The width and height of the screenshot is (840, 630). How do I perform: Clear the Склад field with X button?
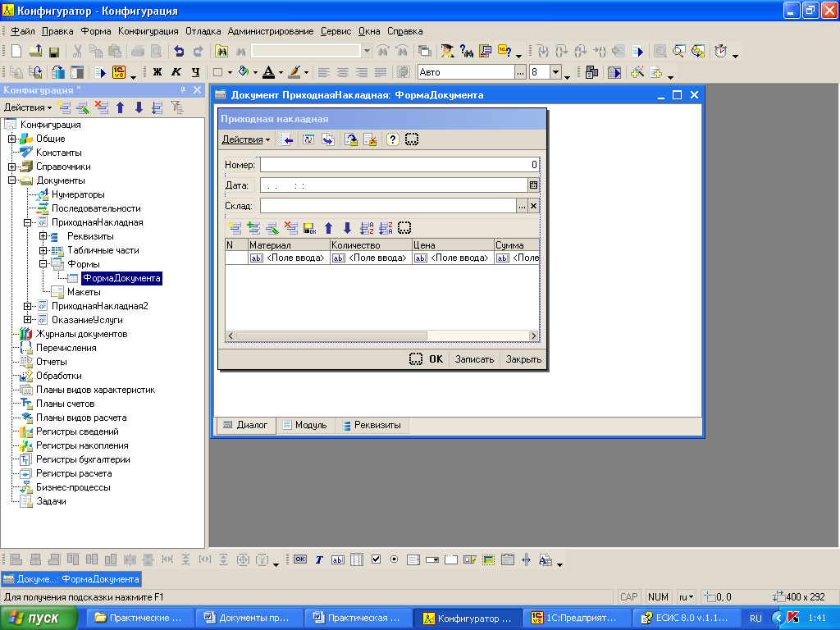(x=533, y=206)
